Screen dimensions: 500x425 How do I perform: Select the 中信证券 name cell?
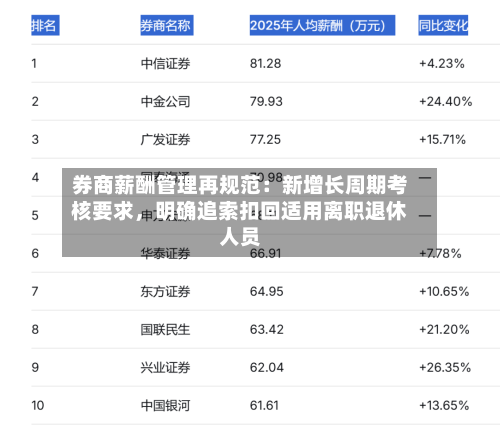(x=165, y=63)
